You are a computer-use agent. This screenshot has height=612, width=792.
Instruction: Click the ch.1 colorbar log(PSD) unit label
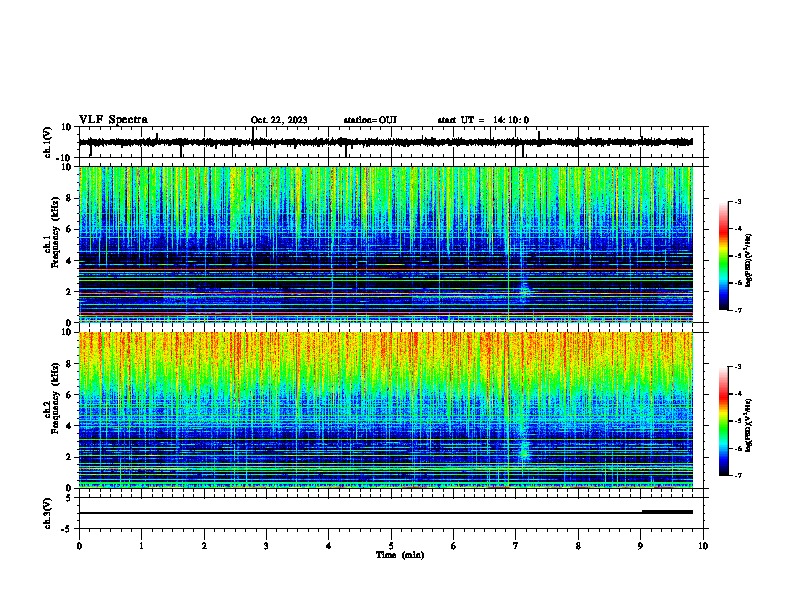click(x=749, y=260)
